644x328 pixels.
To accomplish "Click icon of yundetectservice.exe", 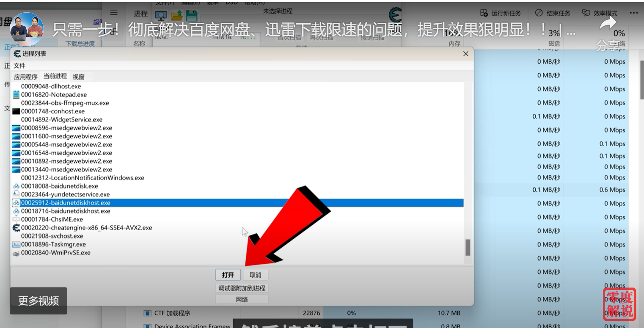I will 17,194.
